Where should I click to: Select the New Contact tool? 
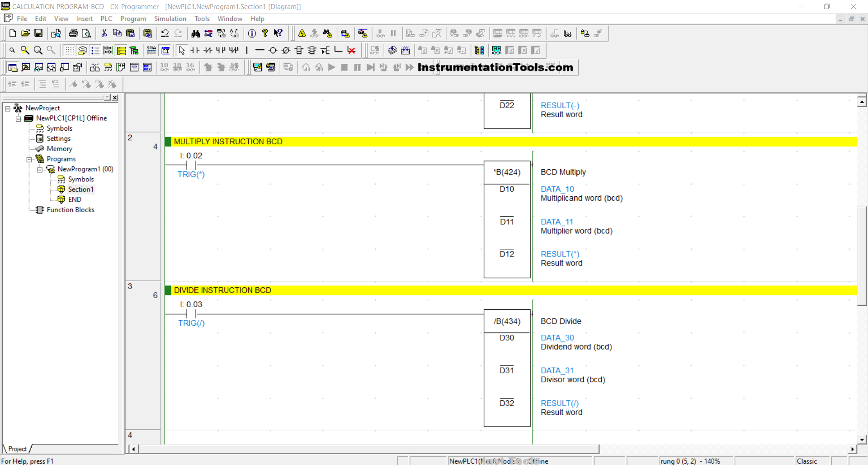(195, 51)
